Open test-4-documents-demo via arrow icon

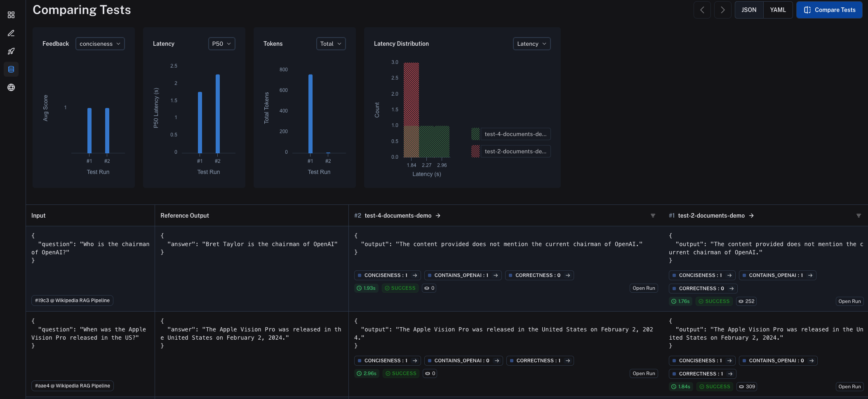[438, 216]
